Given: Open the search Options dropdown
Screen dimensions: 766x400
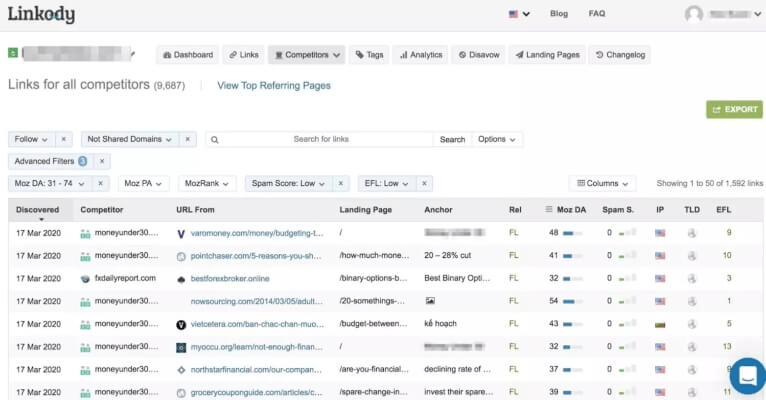Looking at the screenshot, I should click(x=497, y=139).
